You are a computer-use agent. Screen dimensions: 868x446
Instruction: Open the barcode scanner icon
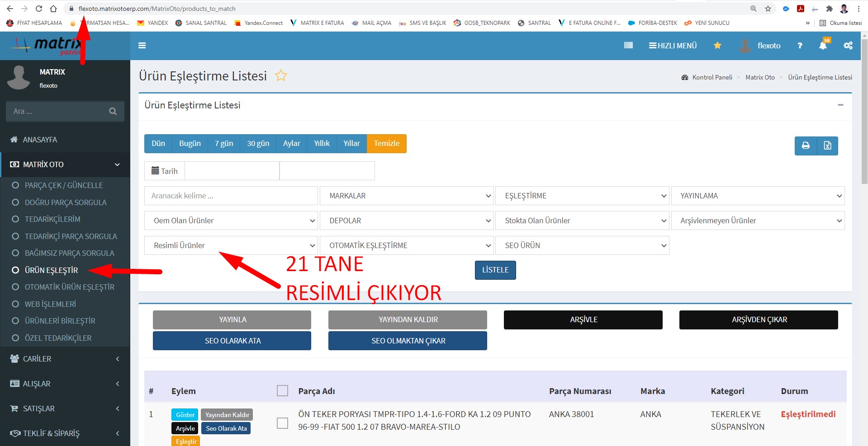[x=628, y=46]
